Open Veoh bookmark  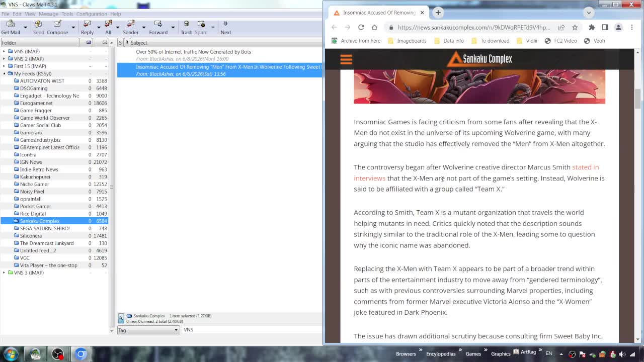594,41
